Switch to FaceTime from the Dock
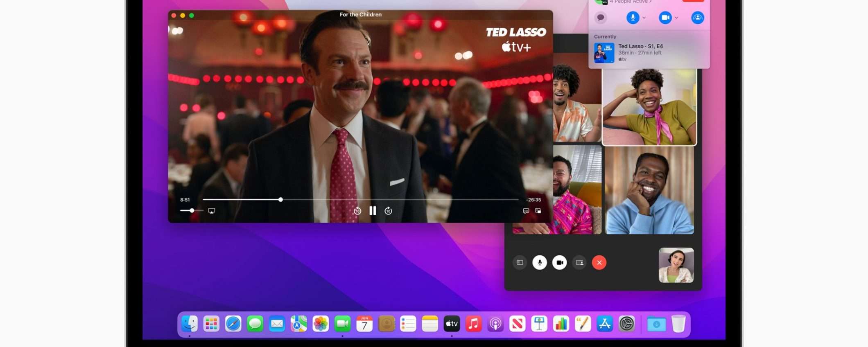The width and height of the screenshot is (868, 347). (x=343, y=324)
